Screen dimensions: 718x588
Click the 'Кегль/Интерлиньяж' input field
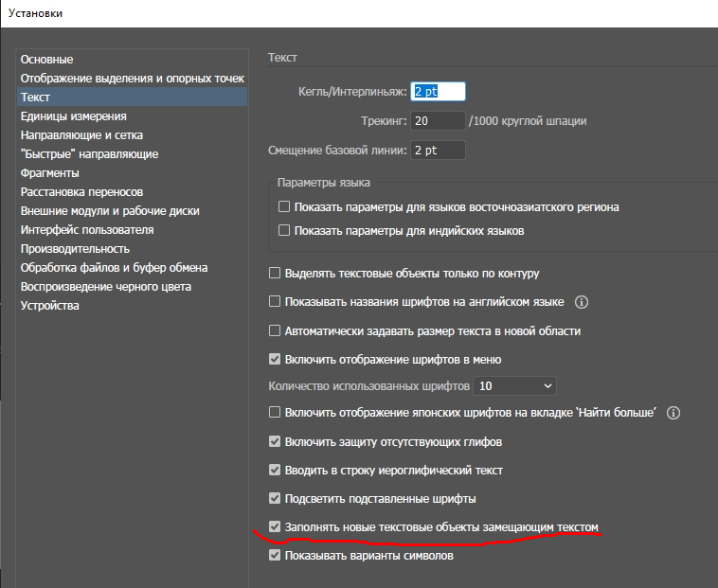point(438,92)
